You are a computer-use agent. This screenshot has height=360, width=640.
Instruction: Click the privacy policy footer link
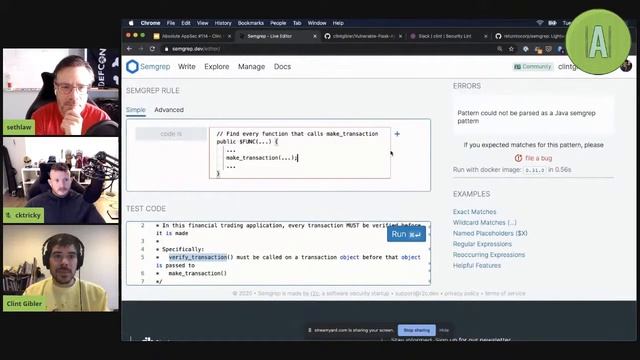[x=462, y=293]
